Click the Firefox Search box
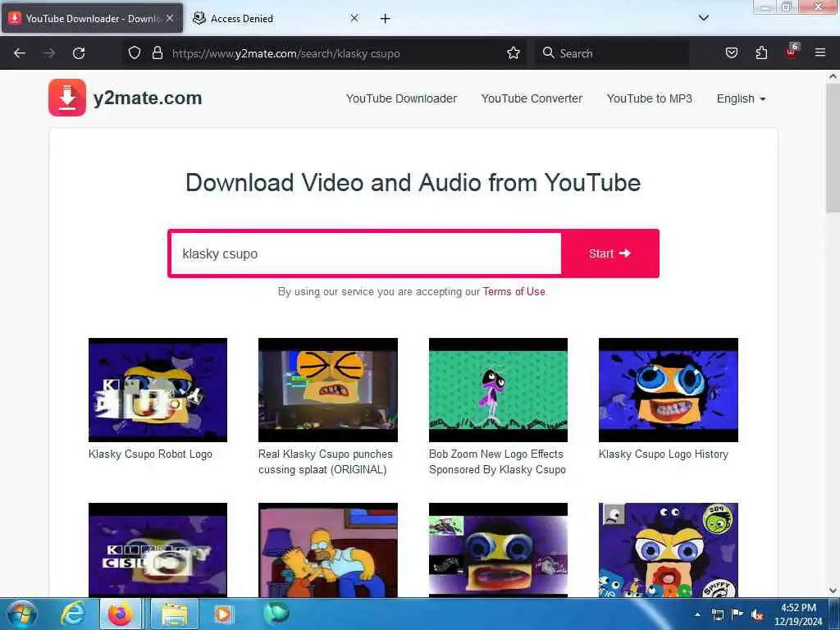 pyautogui.click(x=612, y=53)
